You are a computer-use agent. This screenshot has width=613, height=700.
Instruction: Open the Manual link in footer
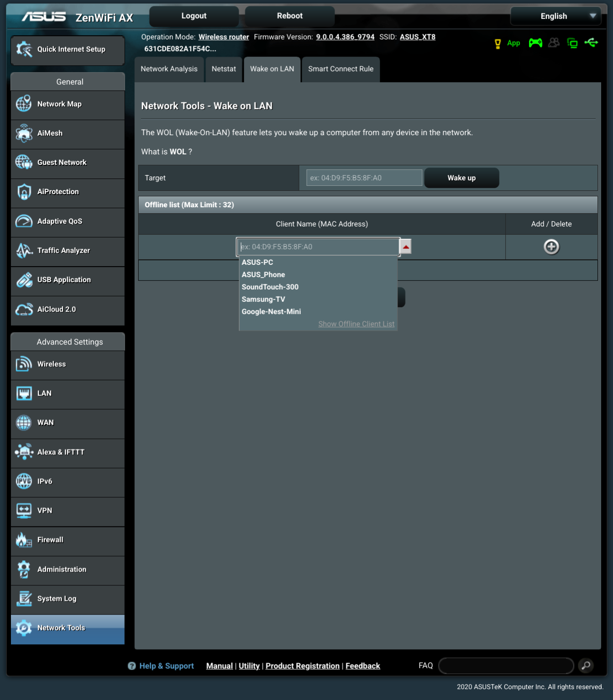pos(220,666)
